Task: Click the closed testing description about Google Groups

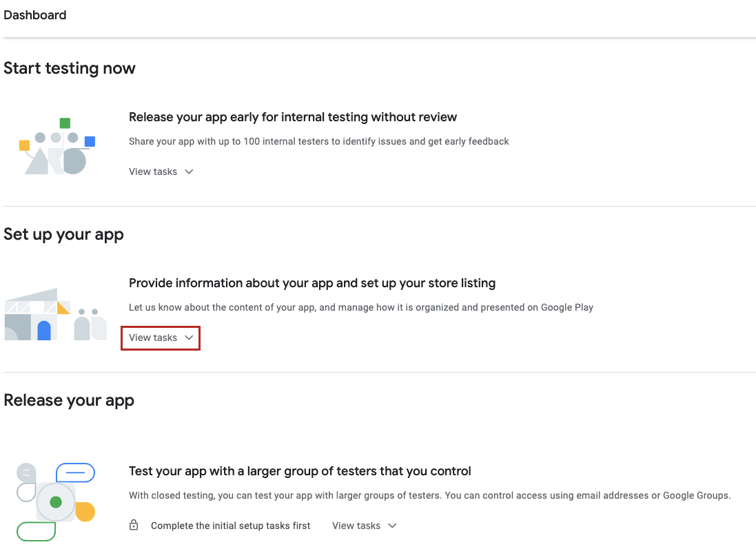Action: 429,495
